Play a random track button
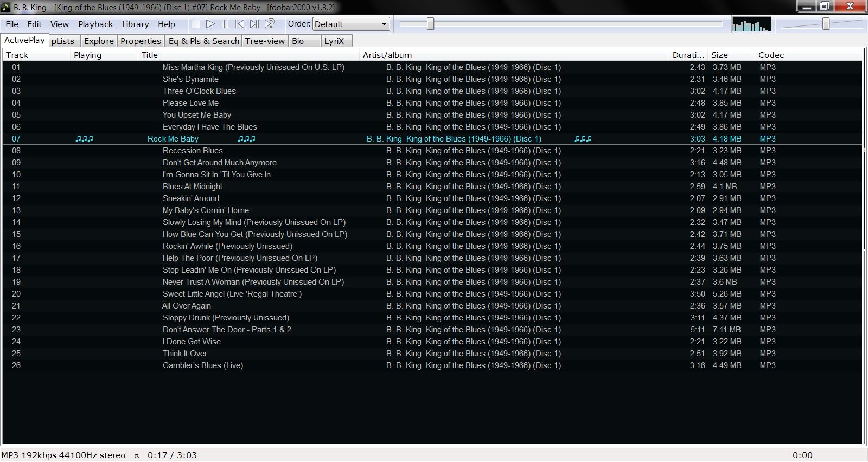Image resolution: width=868 pixels, height=462 pixels. tap(269, 24)
